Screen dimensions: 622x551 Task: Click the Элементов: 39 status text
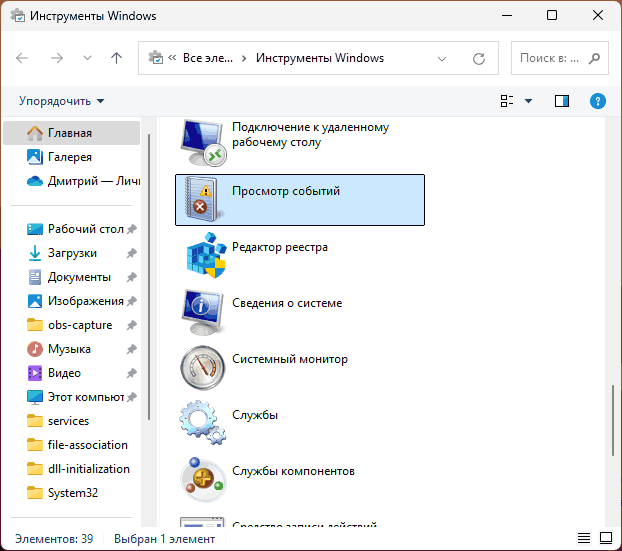(x=54, y=539)
